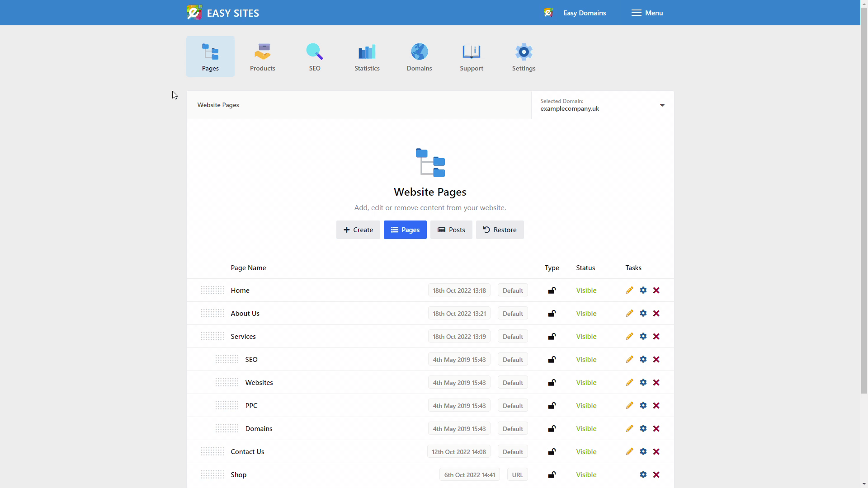Grab the drag handle for Contact Us row

coord(212,451)
